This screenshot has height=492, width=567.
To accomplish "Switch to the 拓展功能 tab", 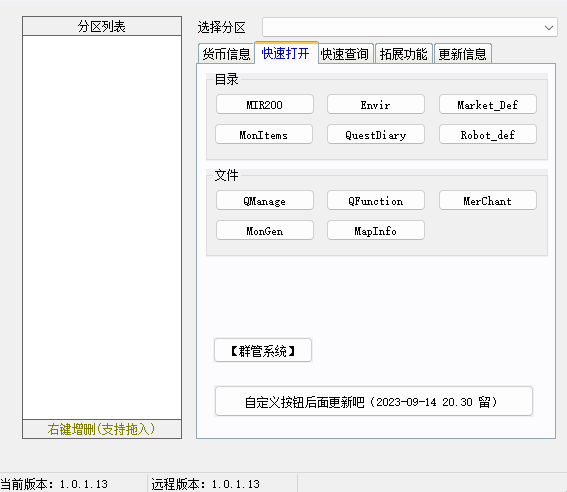I will click(404, 54).
